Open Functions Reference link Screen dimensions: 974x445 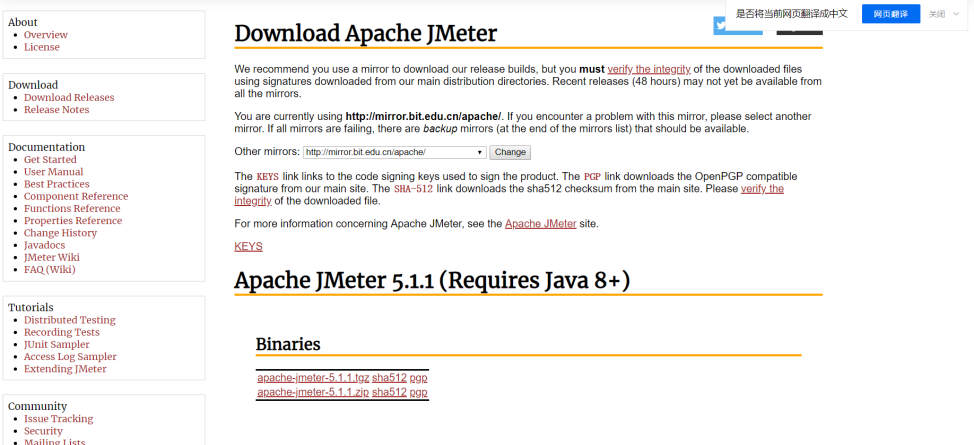click(72, 209)
